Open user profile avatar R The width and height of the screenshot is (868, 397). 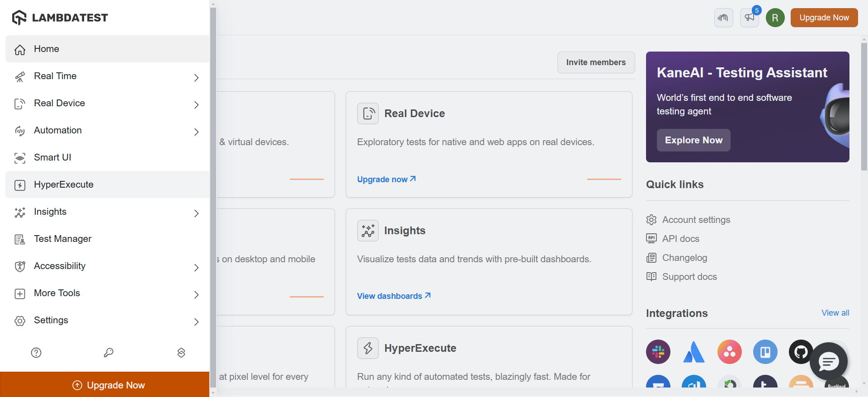coord(775,18)
